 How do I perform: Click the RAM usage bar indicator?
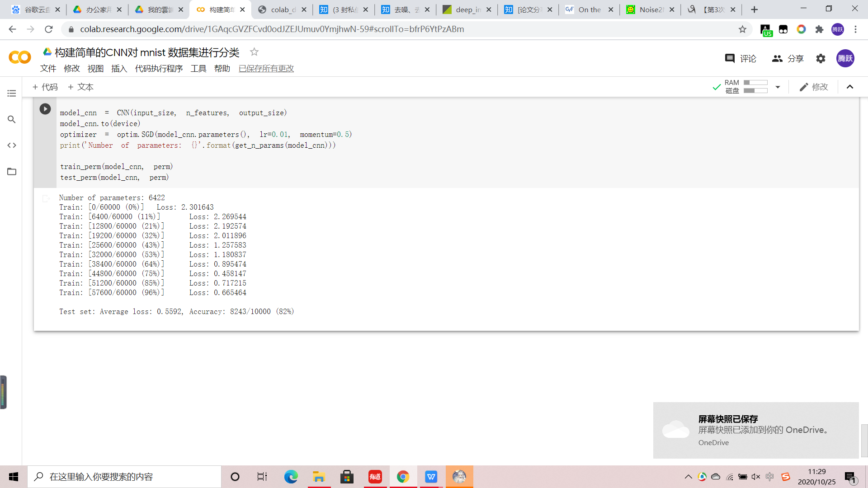click(x=755, y=83)
